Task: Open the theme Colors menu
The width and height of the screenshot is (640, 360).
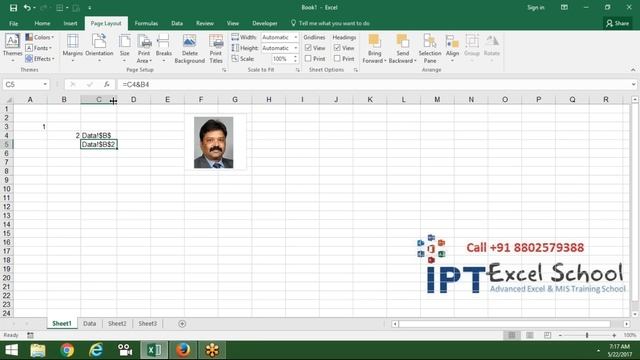Action: point(40,37)
